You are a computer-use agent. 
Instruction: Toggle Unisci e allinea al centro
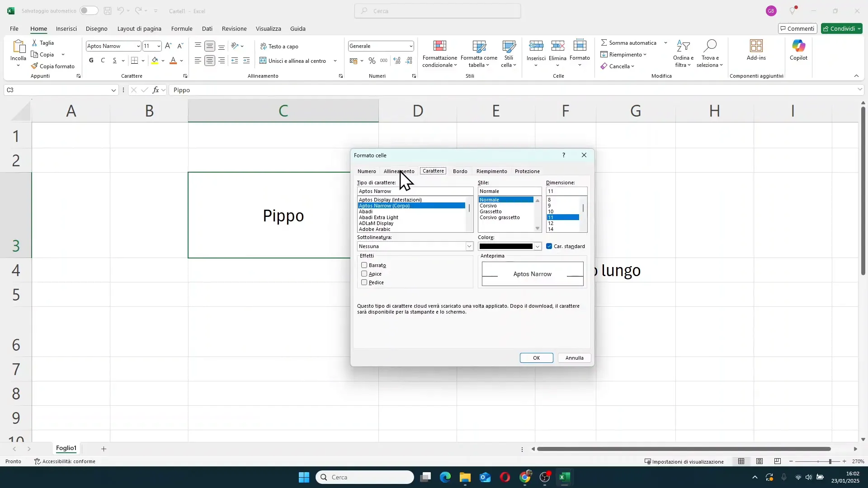click(293, 61)
